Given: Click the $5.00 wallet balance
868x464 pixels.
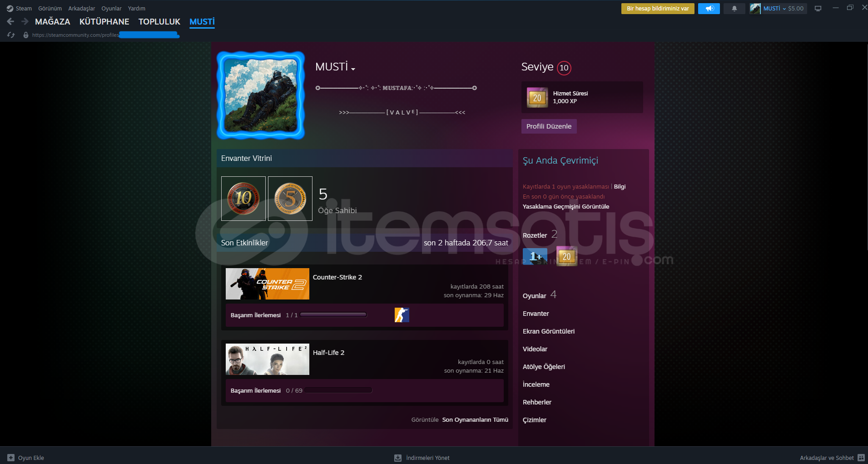Looking at the screenshot, I should coord(796,9).
